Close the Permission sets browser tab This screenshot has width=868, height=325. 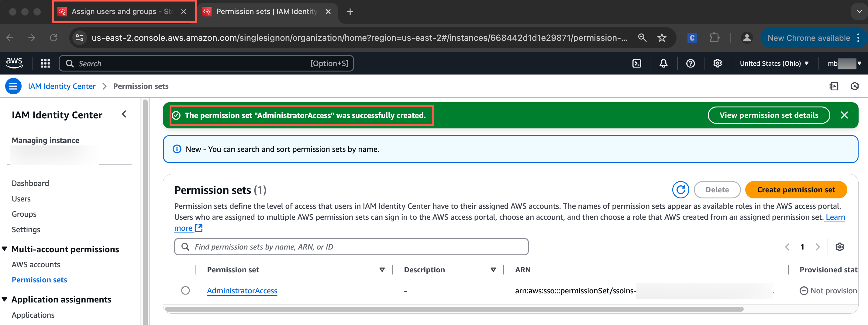[x=328, y=12]
